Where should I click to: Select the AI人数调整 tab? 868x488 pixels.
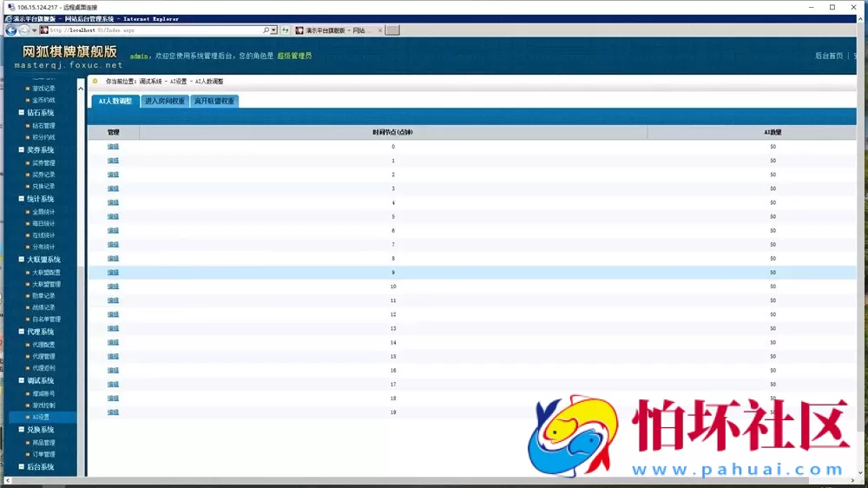tap(115, 101)
